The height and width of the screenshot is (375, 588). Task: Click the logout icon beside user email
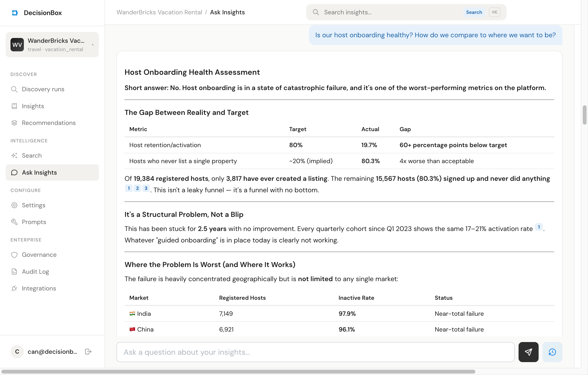pyautogui.click(x=88, y=352)
